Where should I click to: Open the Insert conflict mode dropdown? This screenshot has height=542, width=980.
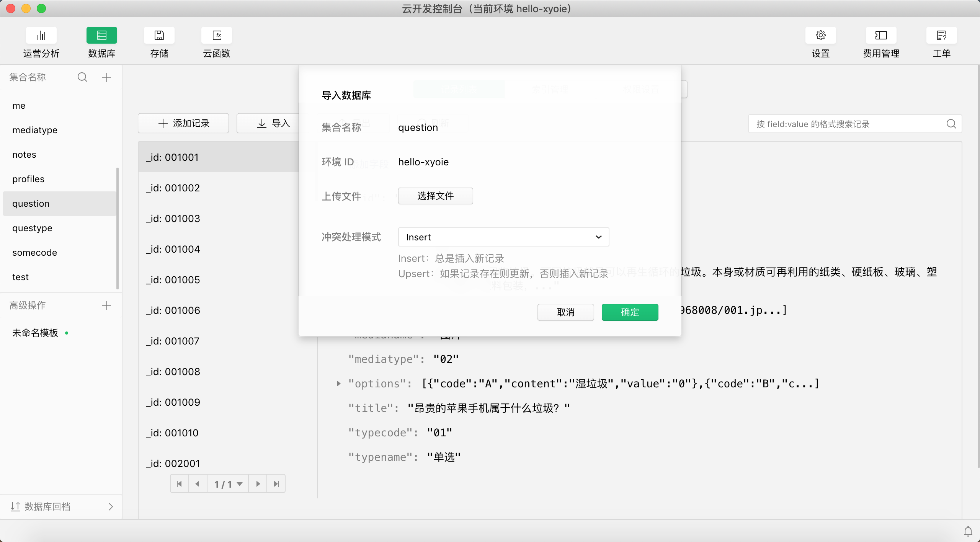[x=503, y=237]
